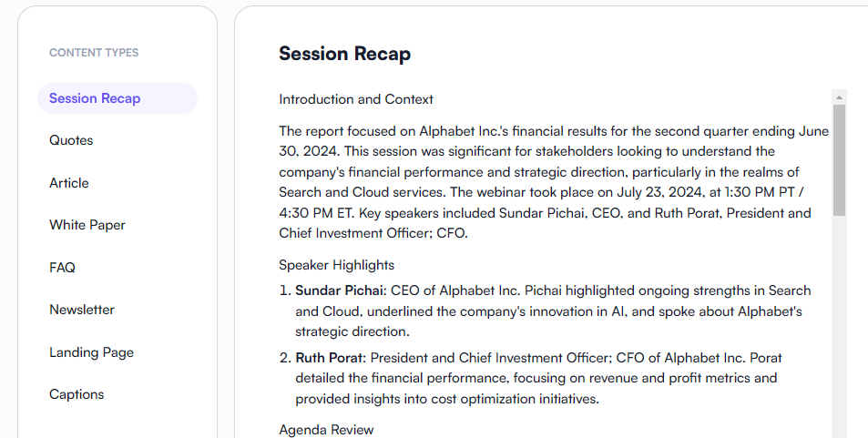Viewport: 868px width, 438px height.
Task: Click the vertical scrollbar thumb
Action: click(x=839, y=159)
